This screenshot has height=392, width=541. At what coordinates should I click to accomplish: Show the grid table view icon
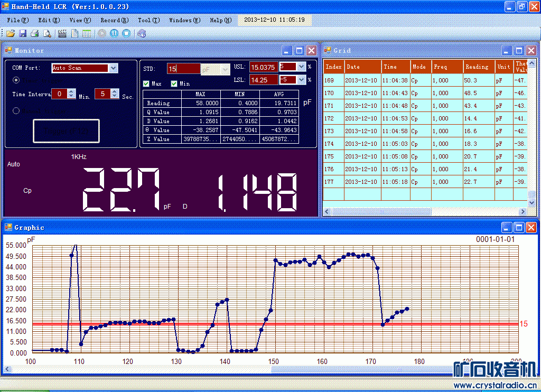(87, 33)
